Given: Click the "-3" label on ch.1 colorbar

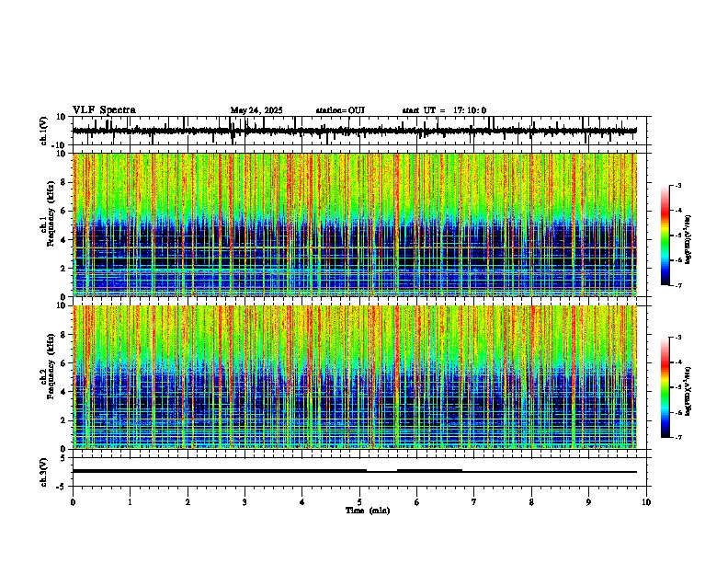Looking at the screenshot, I should tap(678, 185).
